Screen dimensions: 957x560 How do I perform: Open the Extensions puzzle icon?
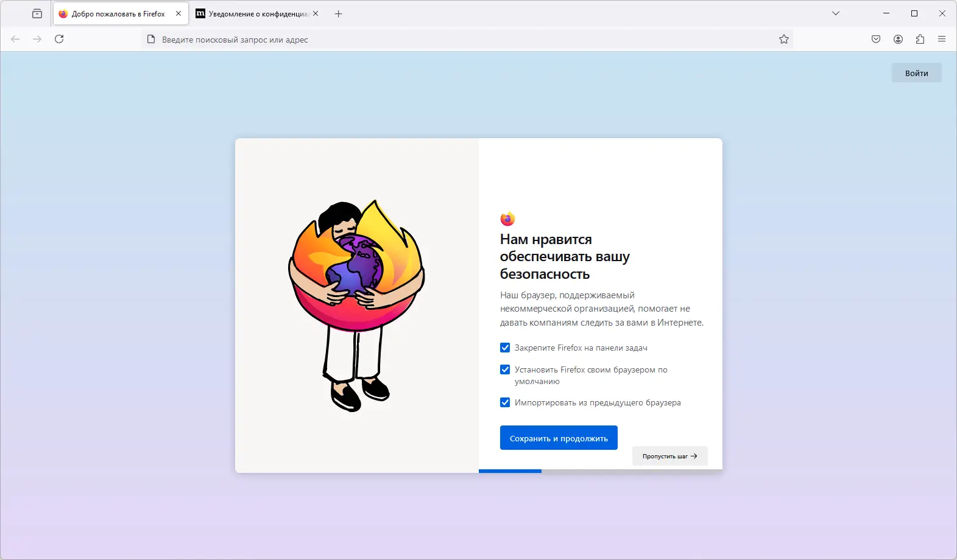pyautogui.click(x=920, y=39)
